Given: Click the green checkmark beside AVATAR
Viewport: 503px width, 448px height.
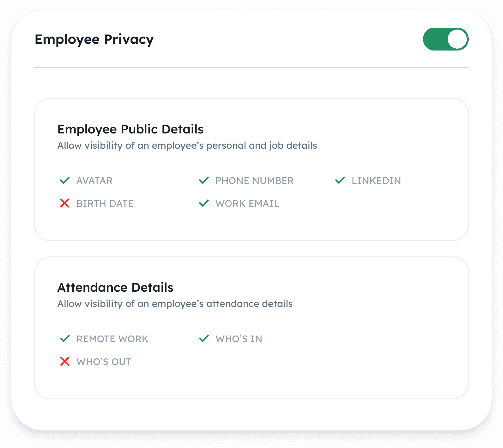Looking at the screenshot, I should 65,180.
